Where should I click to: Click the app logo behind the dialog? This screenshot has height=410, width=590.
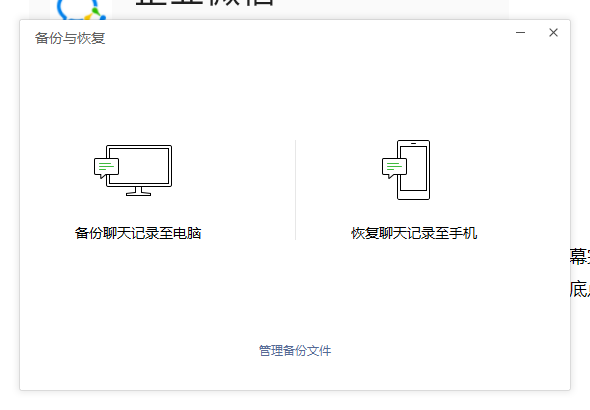click(x=81, y=9)
